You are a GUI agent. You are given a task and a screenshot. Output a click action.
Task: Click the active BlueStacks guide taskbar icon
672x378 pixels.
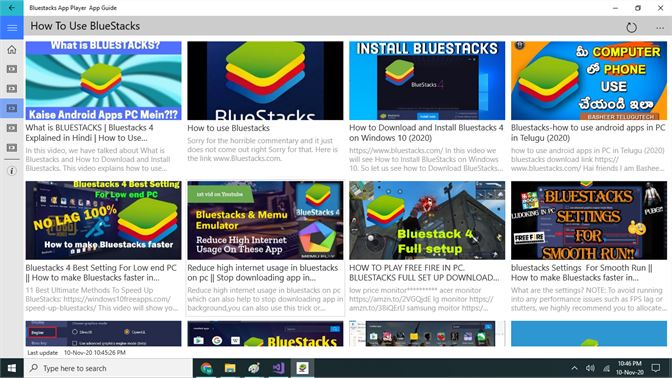[x=303, y=368]
